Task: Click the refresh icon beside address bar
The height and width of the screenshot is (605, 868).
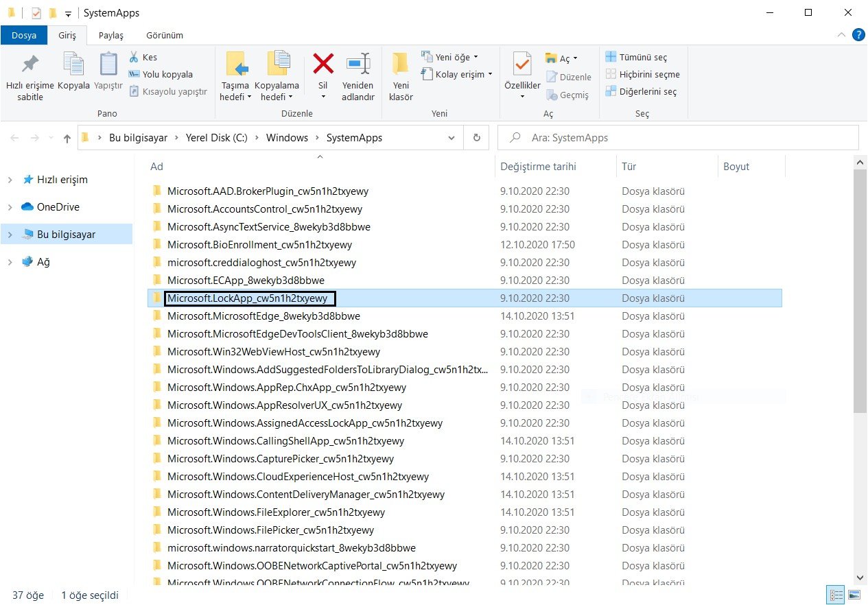Action: pos(477,138)
